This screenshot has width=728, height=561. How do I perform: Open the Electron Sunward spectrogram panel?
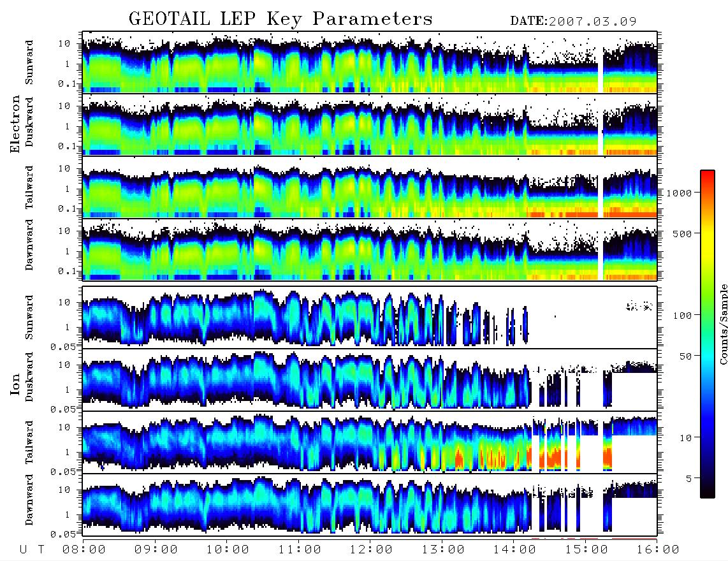click(370, 62)
